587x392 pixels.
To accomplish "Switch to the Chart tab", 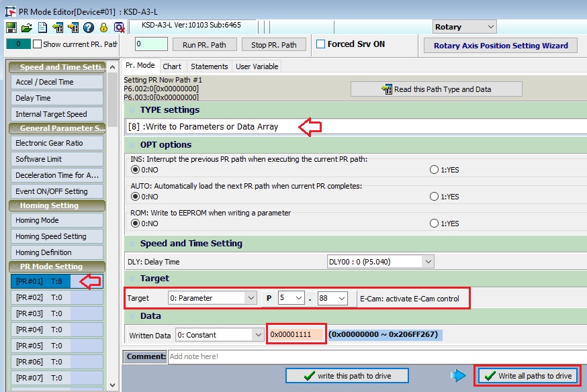I will pos(172,66).
